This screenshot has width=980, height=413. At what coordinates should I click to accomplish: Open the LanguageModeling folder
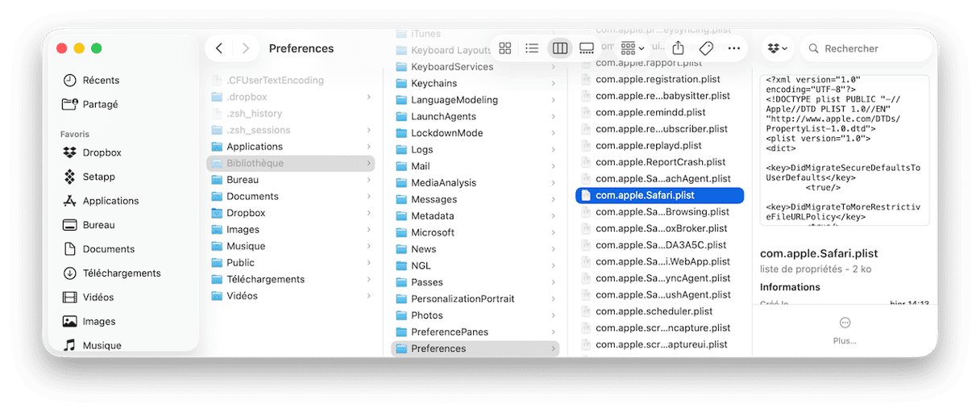tap(455, 100)
